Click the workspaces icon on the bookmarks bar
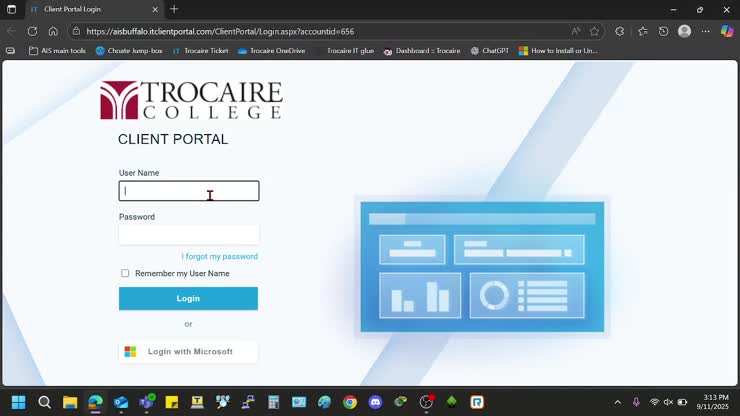This screenshot has width=740, height=416. tap(10, 51)
